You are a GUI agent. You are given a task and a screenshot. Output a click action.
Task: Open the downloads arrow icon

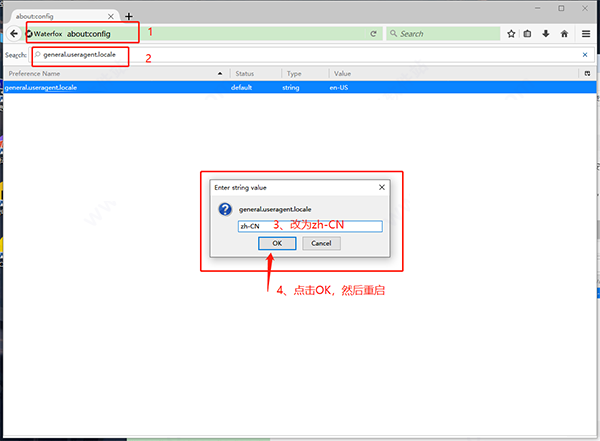[546, 33]
